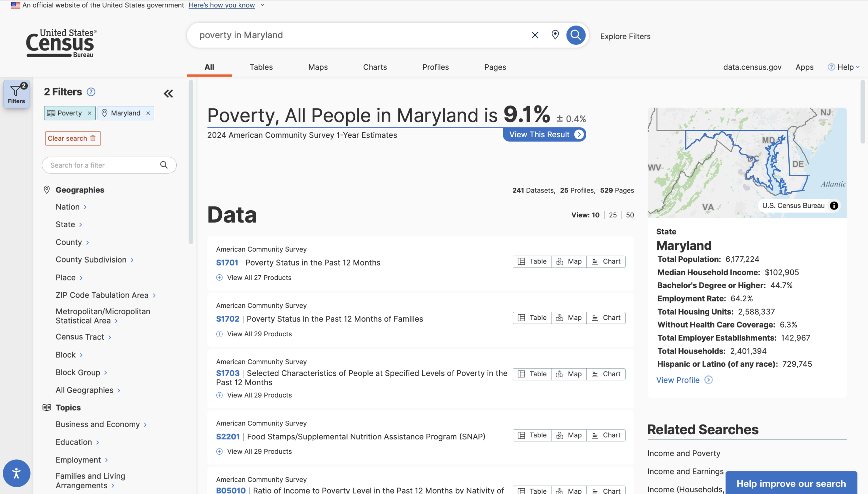The width and height of the screenshot is (868, 494).
Task: Click the Filters funnel icon
Action: tap(16, 94)
